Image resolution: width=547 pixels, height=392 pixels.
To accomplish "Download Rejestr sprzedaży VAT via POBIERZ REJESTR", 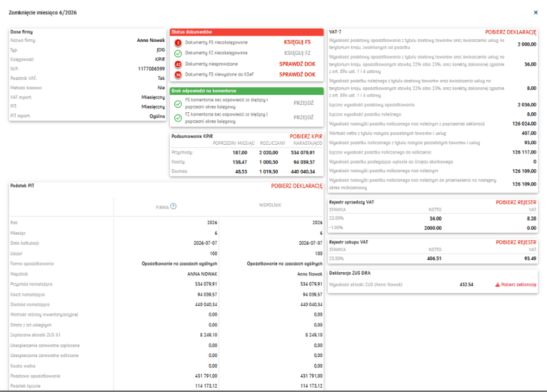I will point(516,202).
